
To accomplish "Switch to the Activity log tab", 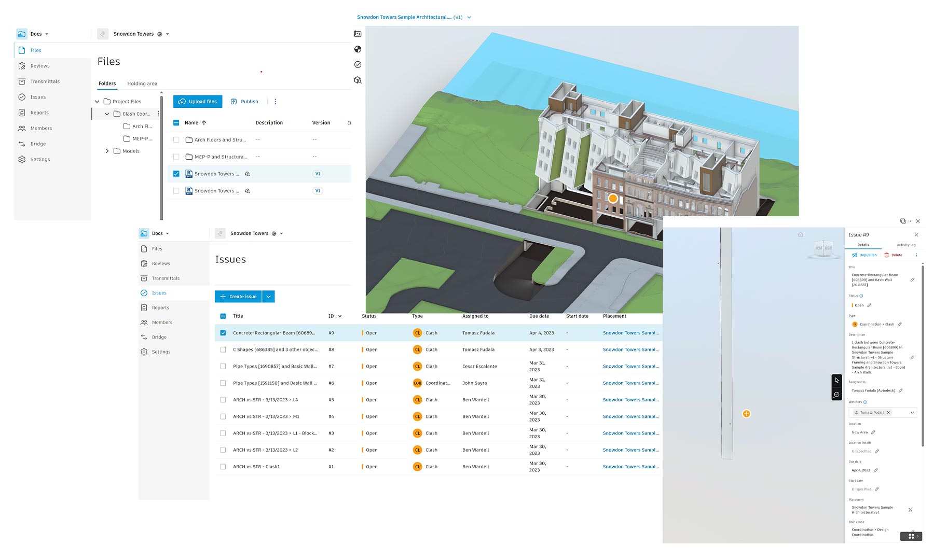I will click(x=905, y=245).
